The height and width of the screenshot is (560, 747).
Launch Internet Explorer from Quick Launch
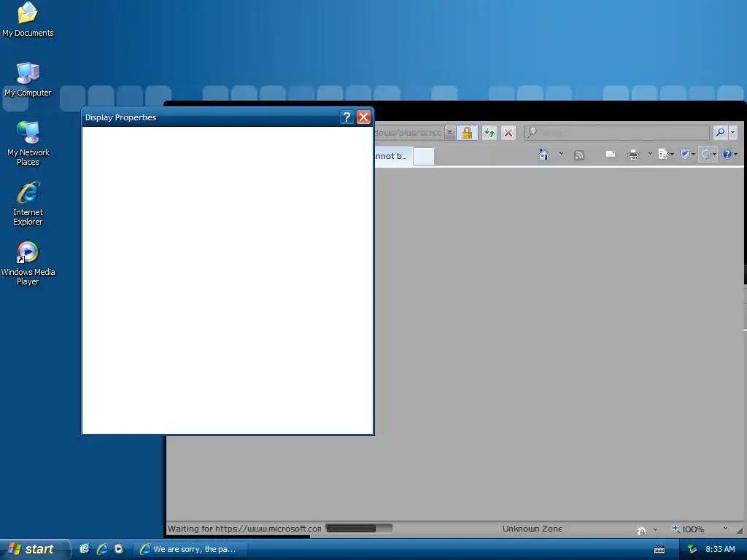101,549
